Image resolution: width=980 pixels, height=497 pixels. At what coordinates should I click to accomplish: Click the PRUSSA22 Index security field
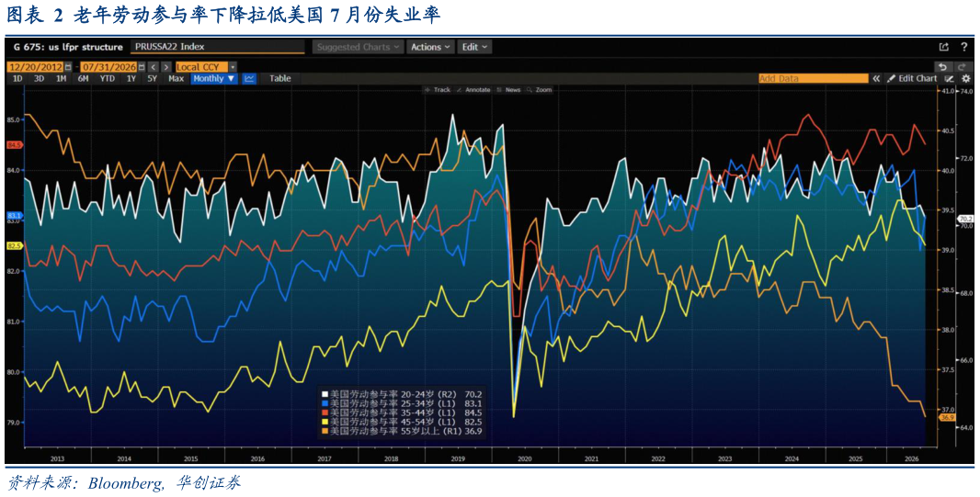[x=218, y=47]
